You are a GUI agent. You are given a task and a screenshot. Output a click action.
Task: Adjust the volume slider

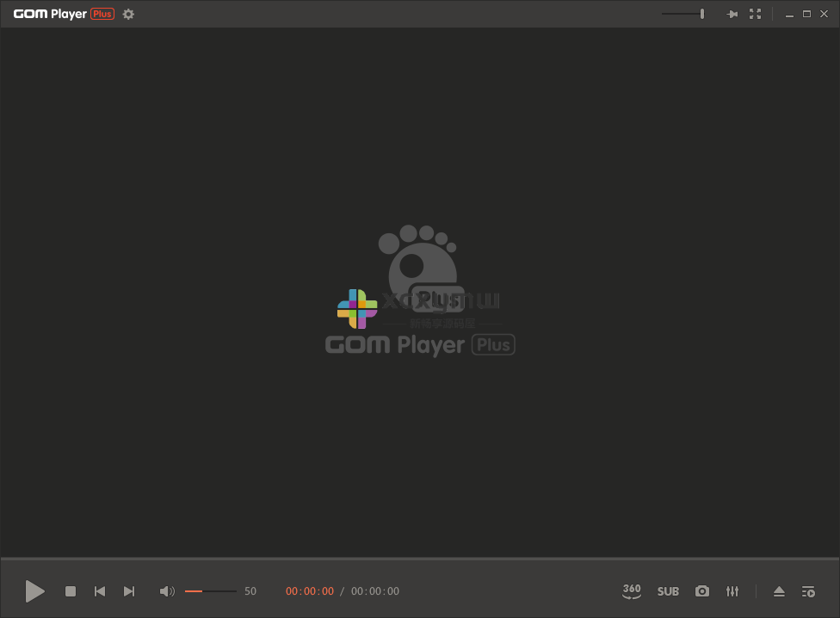click(209, 591)
